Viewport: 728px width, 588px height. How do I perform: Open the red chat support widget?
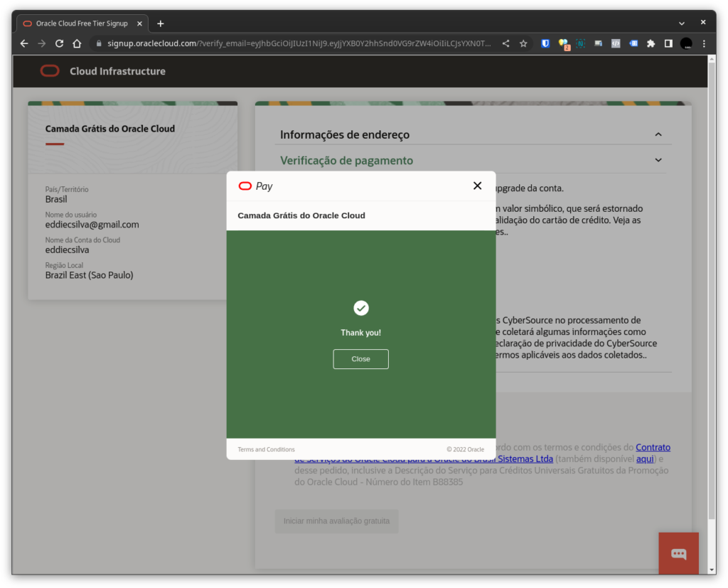pos(678,553)
